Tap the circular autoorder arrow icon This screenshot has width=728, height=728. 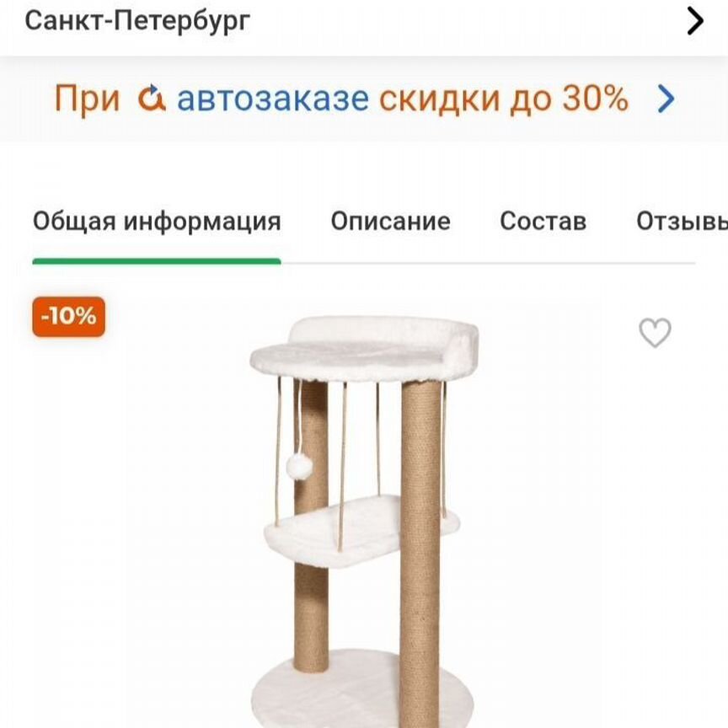pos(152,98)
